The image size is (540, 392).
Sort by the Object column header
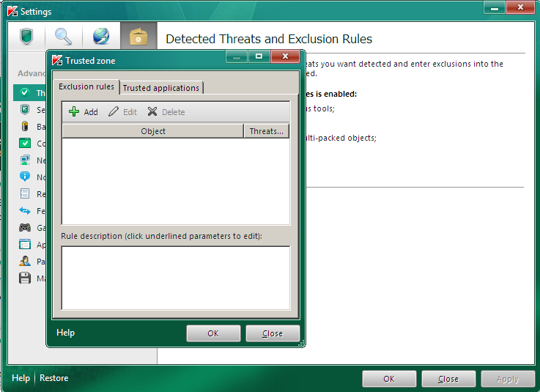click(152, 132)
